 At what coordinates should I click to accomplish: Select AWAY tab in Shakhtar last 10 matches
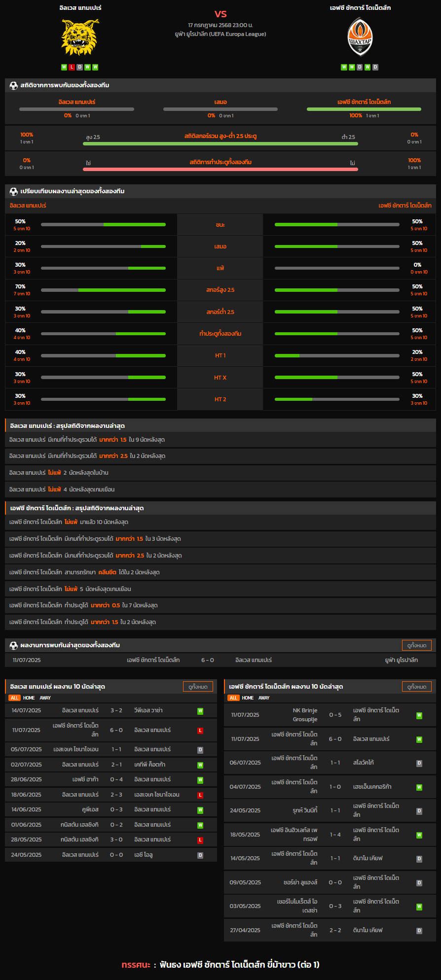click(x=264, y=698)
